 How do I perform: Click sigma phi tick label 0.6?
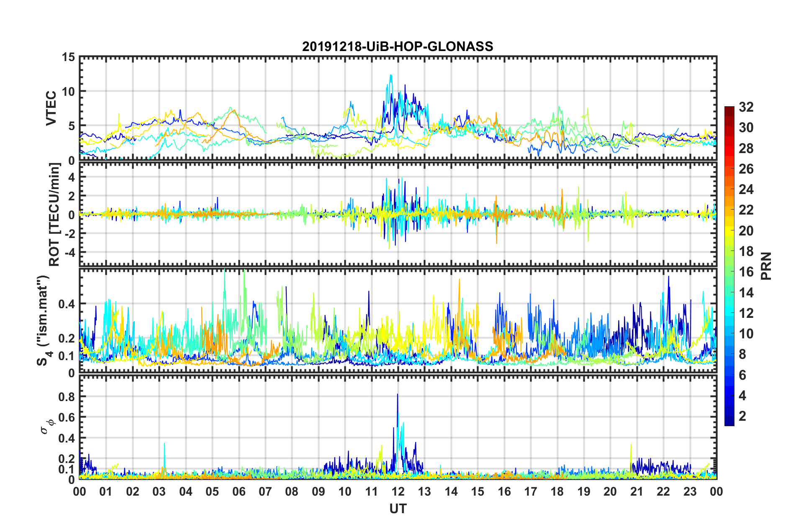(67, 417)
